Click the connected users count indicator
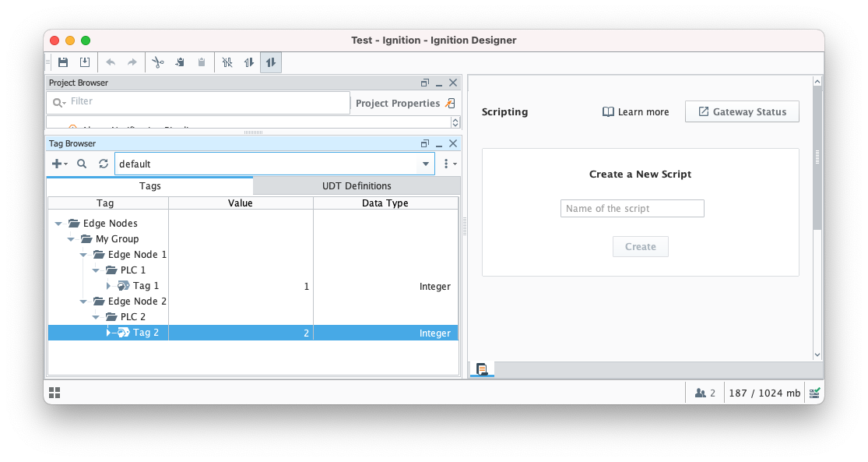 pos(705,393)
